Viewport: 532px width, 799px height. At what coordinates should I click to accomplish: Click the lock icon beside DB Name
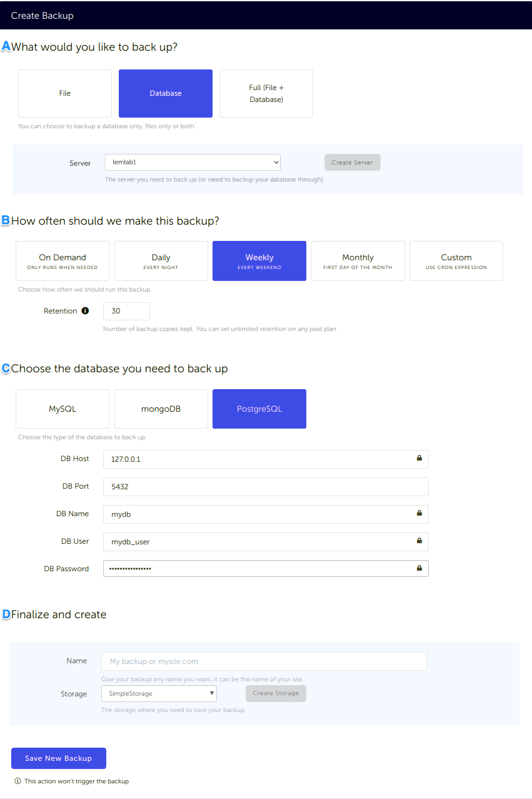point(419,514)
